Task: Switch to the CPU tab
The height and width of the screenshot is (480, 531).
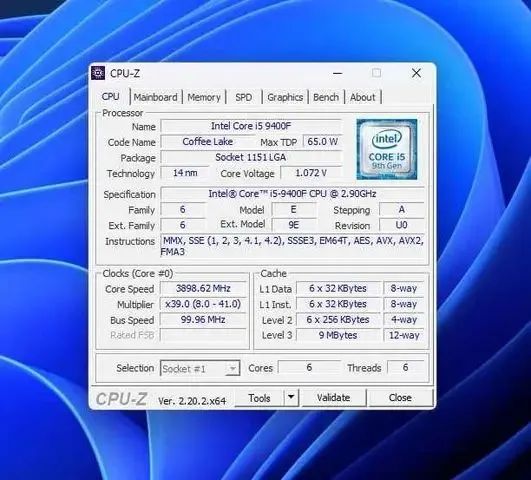Action: 110,97
